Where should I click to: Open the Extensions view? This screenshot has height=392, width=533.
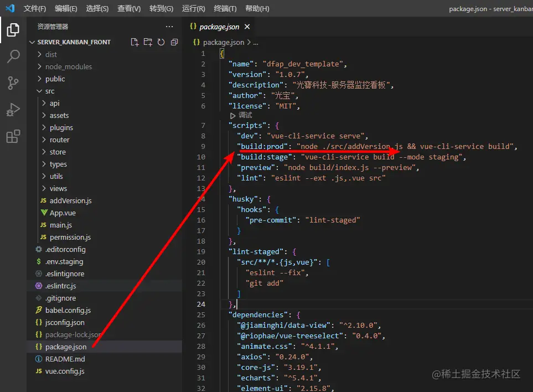(13, 136)
